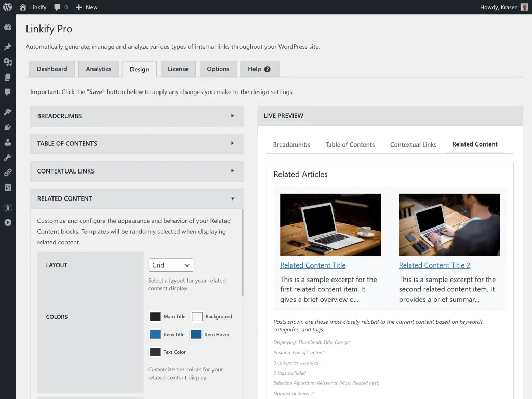Open the Linkify chain-link icon in sidebar
The height and width of the screenshot is (399, 532).
tap(9, 172)
